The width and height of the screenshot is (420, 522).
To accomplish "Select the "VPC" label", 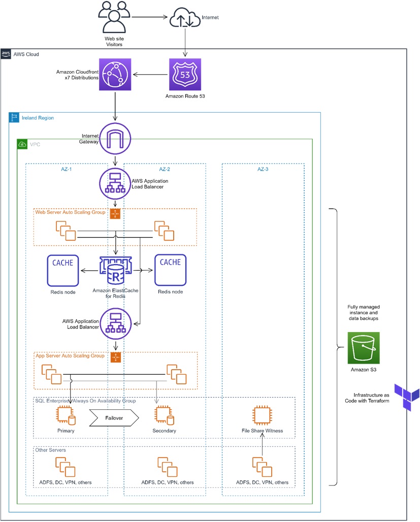I will (35, 145).
